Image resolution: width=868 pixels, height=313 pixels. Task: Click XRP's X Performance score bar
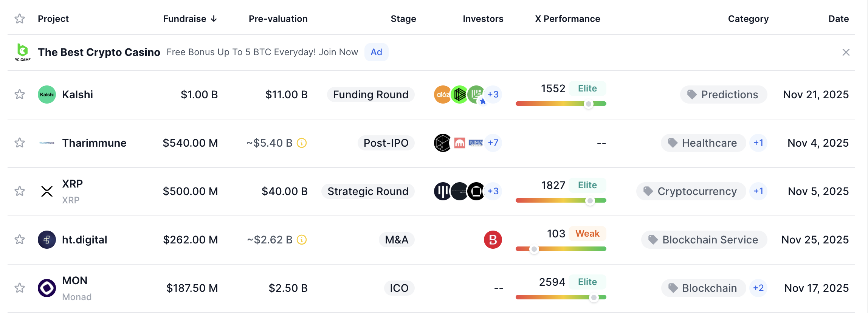click(561, 200)
